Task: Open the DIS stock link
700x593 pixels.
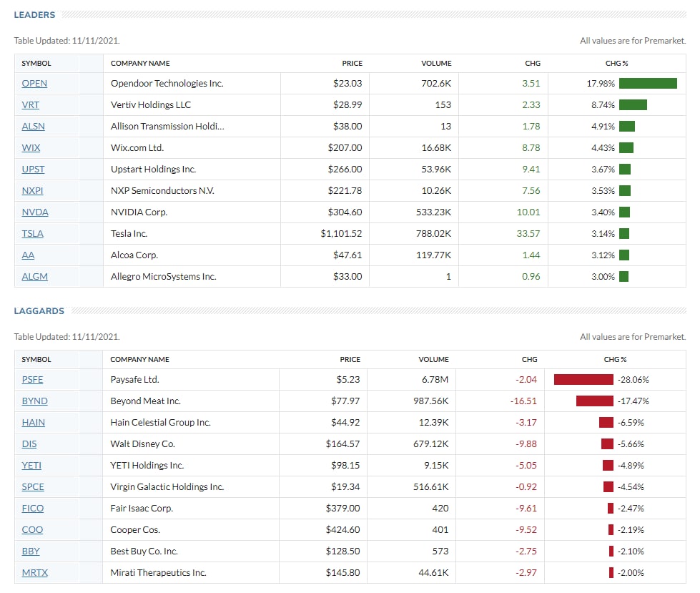Action: coord(29,444)
